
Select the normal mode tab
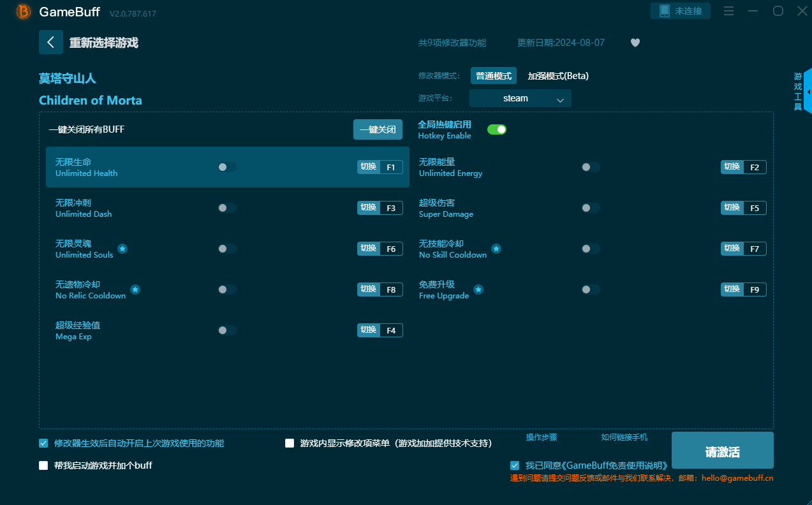(x=493, y=76)
